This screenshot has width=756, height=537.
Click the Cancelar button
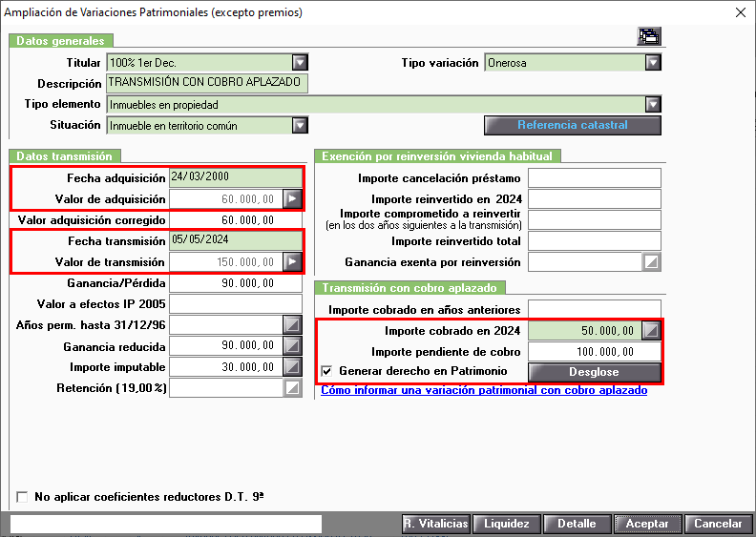coord(718,524)
